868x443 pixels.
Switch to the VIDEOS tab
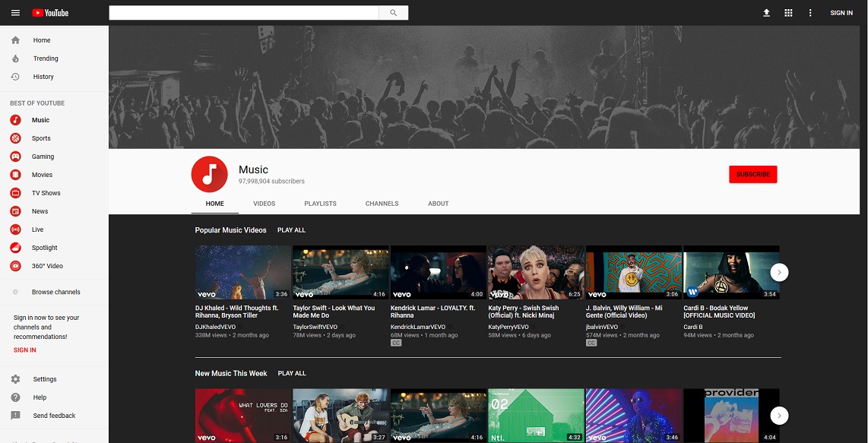pos(264,204)
